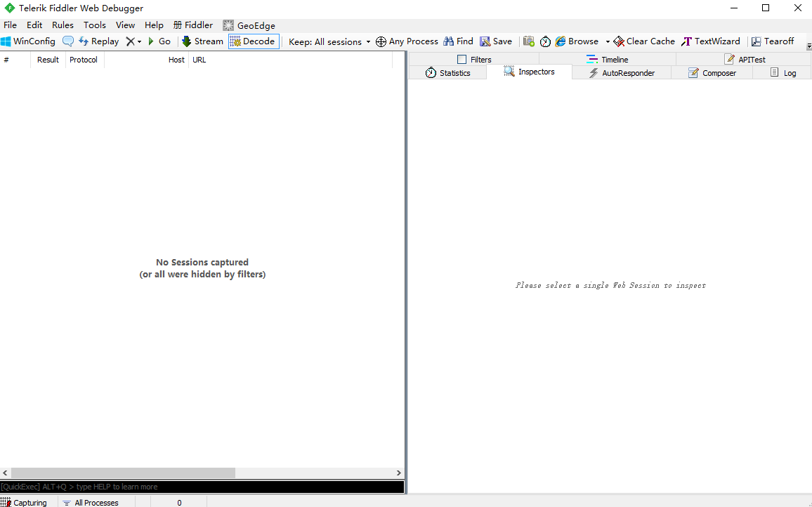Switch to the AutoResponder tab
Image resolution: width=812 pixels, height=507 pixels.
point(622,73)
